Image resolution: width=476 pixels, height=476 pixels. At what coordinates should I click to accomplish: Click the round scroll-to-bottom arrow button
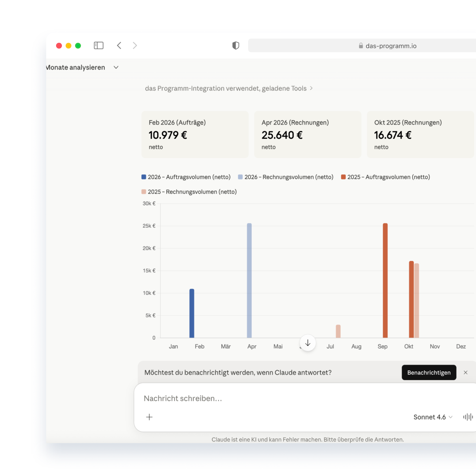pyautogui.click(x=308, y=343)
